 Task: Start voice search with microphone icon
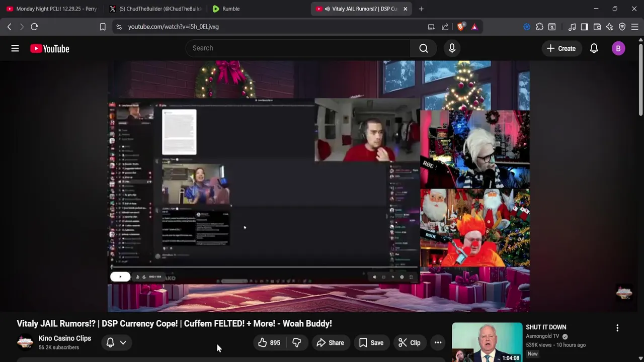452,48
